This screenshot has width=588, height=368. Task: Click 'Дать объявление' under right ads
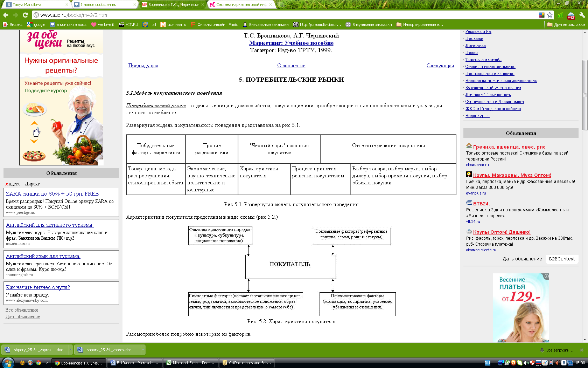(522, 259)
